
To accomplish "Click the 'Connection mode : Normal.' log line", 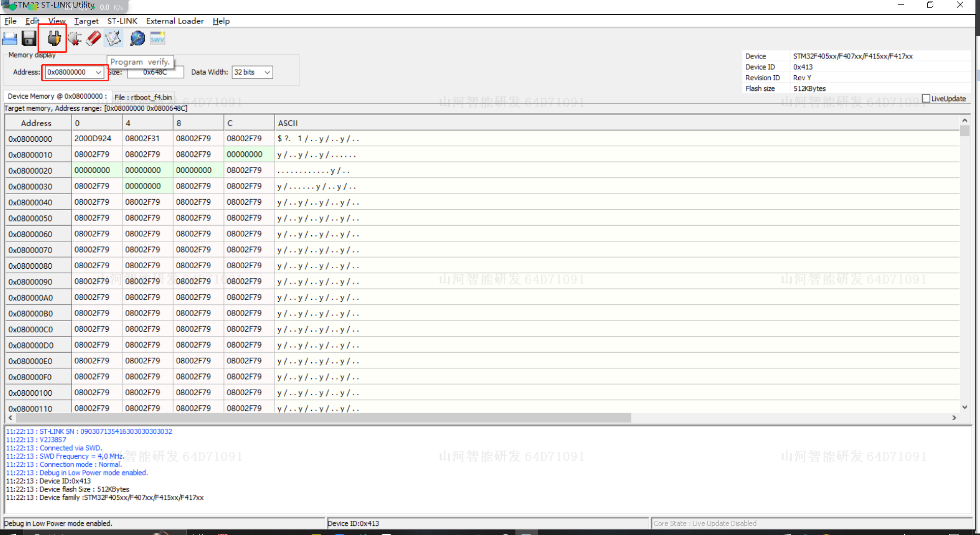I will [64, 464].
